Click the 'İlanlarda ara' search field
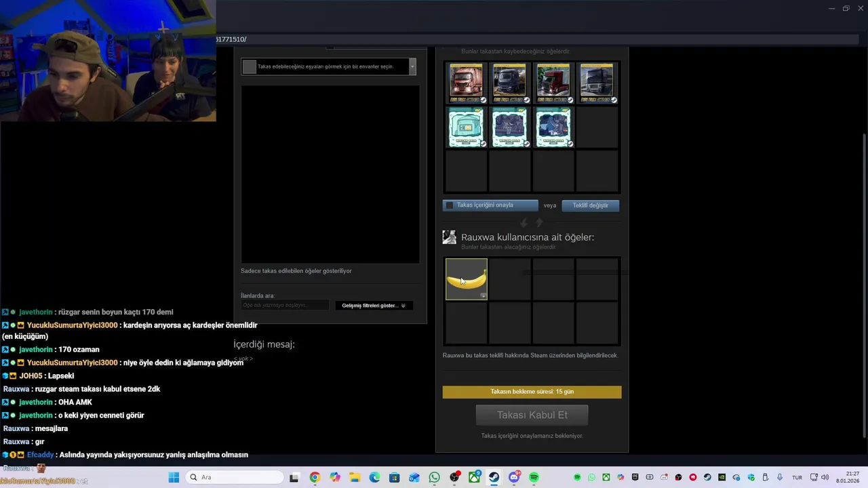Screen dimensions: 868x488 pyautogui.click(x=285, y=306)
